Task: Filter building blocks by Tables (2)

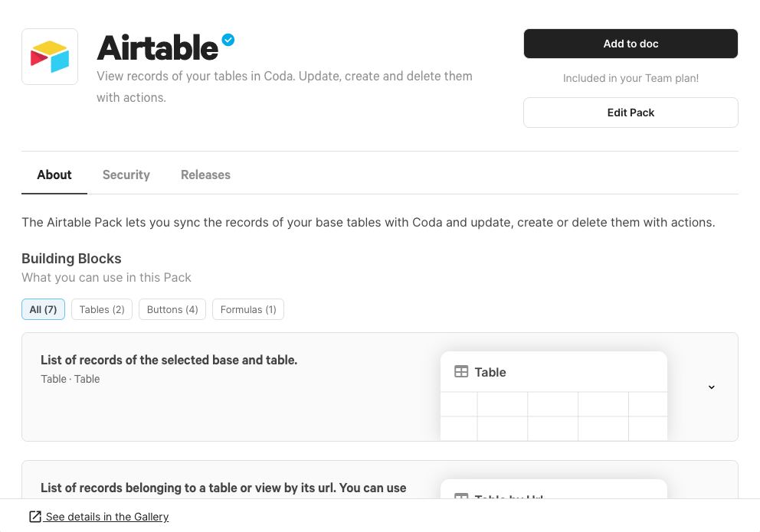Action: (x=102, y=309)
